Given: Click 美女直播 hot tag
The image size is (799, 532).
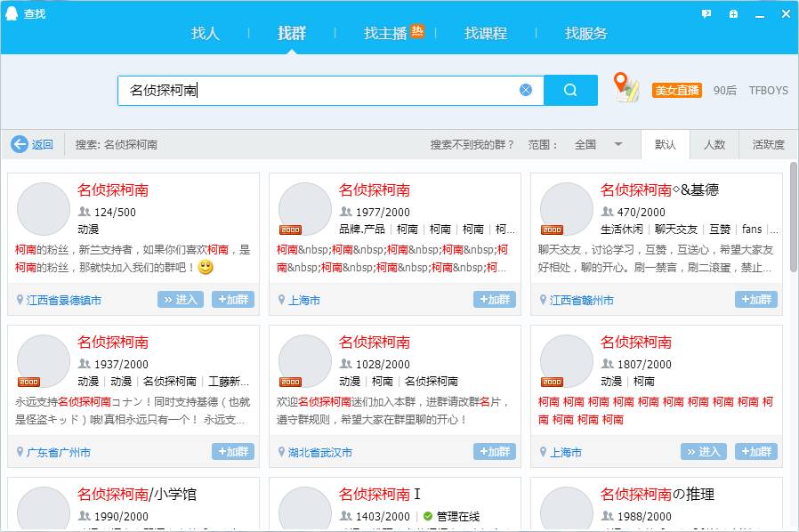Looking at the screenshot, I should (x=677, y=90).
